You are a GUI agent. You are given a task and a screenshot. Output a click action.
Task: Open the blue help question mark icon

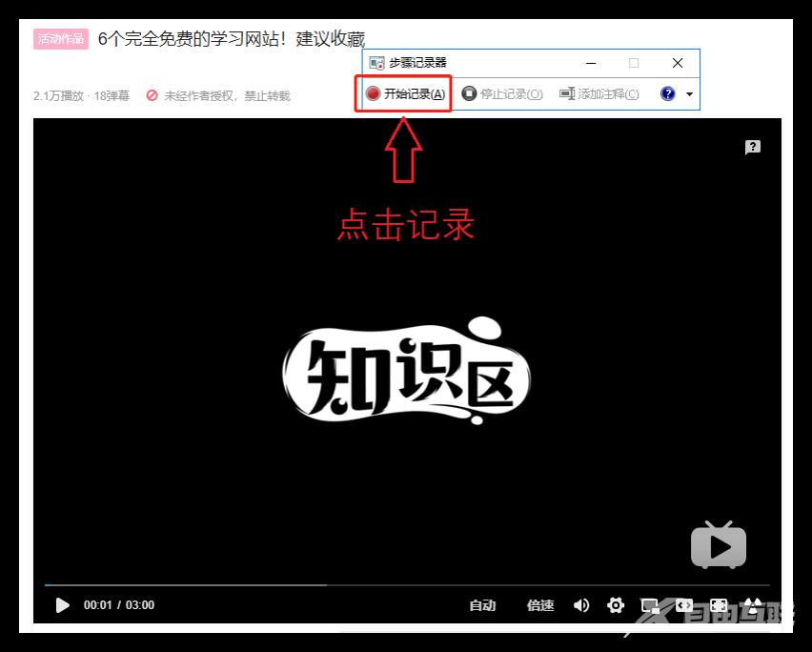667,94
